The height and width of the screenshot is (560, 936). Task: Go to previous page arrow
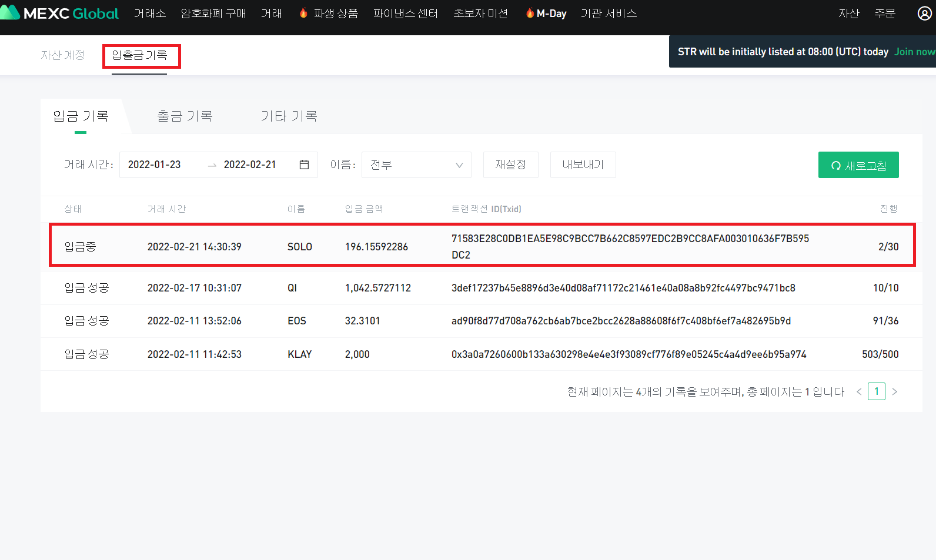(859, 391)
